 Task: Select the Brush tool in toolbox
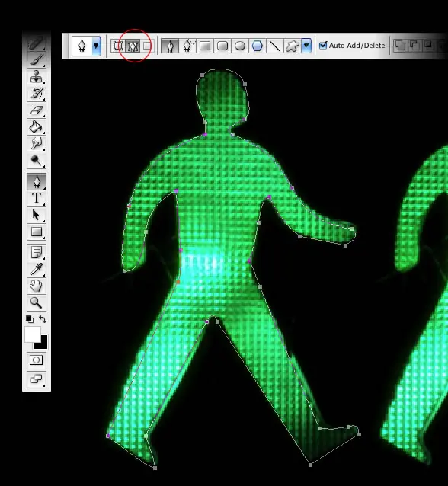click(37, 59)
